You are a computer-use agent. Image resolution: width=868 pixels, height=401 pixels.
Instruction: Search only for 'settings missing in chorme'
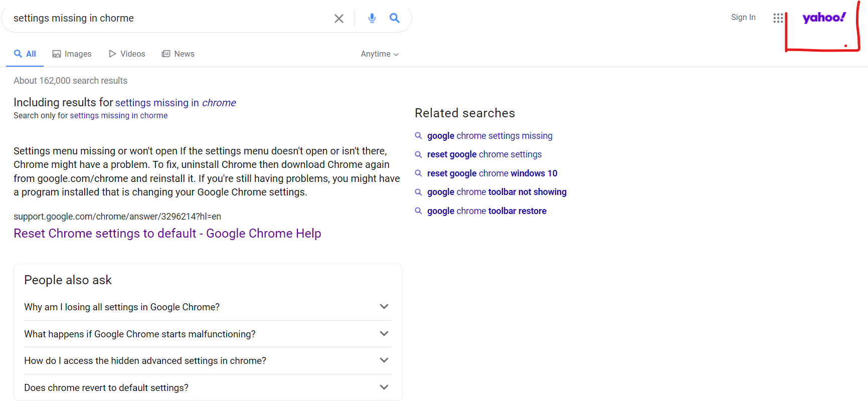click(x=118, y=116)
